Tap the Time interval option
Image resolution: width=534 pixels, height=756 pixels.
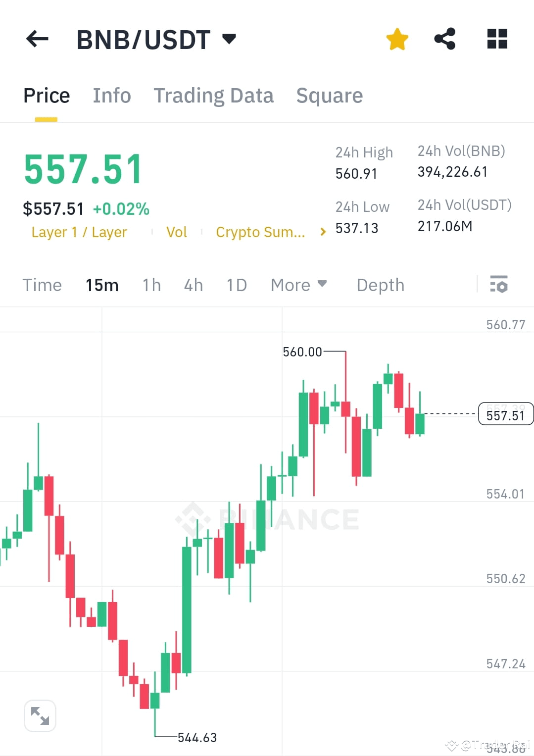click(42, 285)
